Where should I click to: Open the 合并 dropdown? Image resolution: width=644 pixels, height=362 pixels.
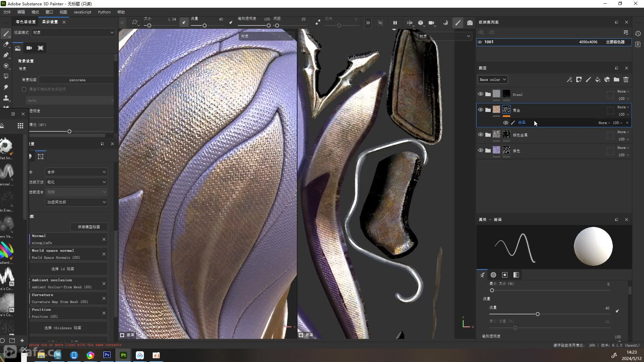76,172
